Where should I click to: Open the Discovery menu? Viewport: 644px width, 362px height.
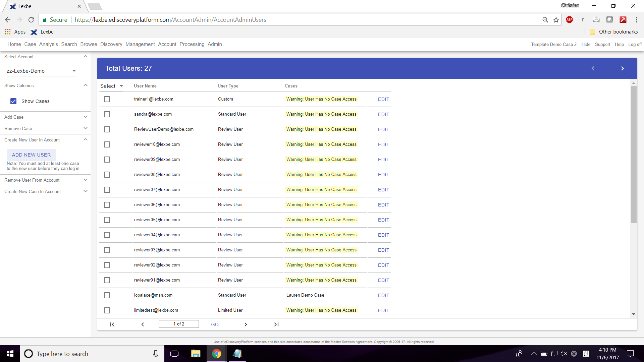111,44
